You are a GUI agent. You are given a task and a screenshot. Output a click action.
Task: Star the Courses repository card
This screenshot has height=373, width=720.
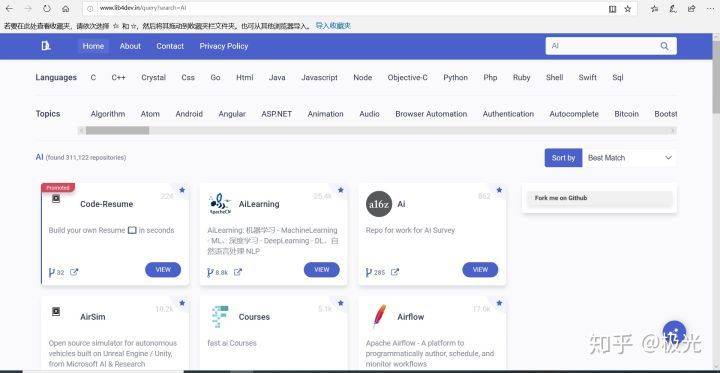pos(341,303)
